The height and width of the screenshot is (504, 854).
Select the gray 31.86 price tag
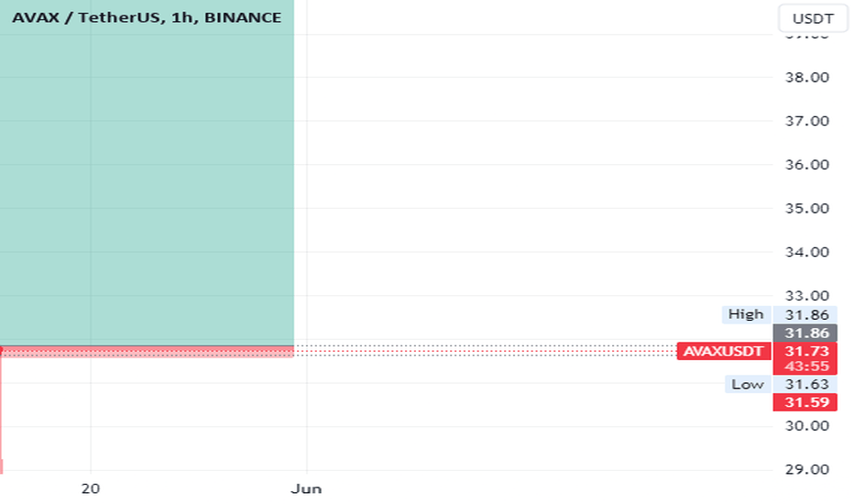[805, 333]
